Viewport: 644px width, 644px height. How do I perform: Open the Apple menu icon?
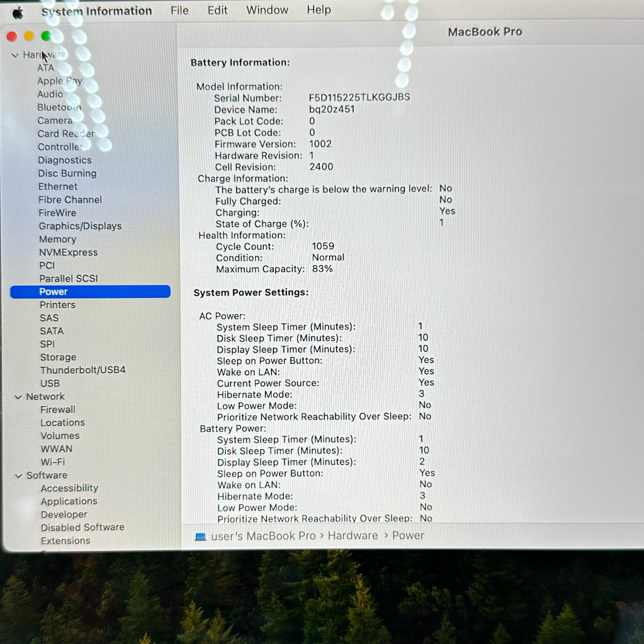(x=18, y=13)
